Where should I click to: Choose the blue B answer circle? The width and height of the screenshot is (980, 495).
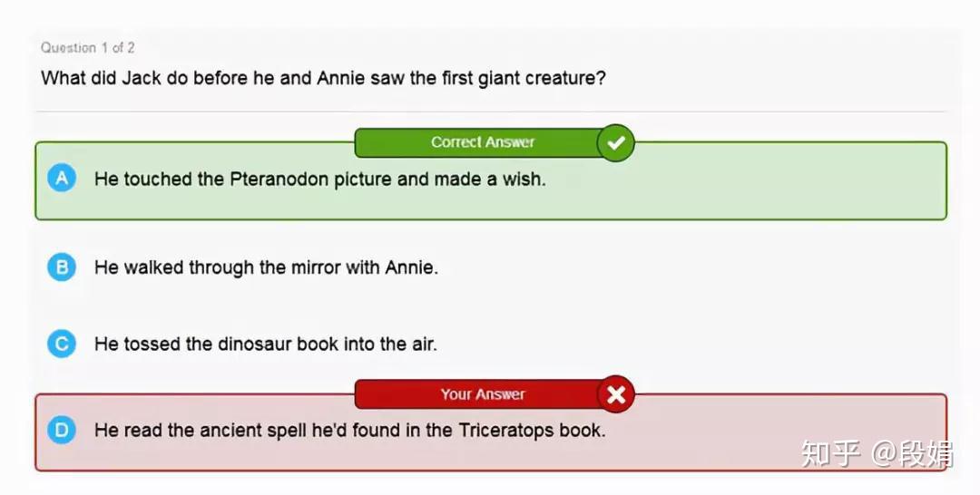(x=62, y=267)
